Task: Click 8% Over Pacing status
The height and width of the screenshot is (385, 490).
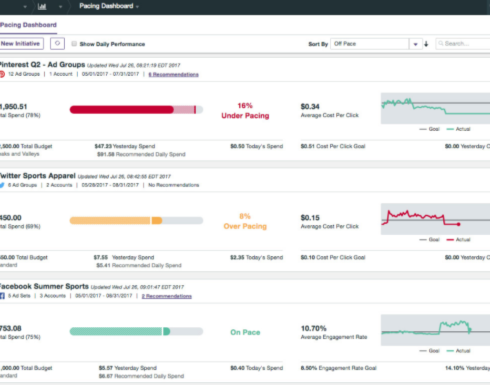Action: [x=245, y=221]
